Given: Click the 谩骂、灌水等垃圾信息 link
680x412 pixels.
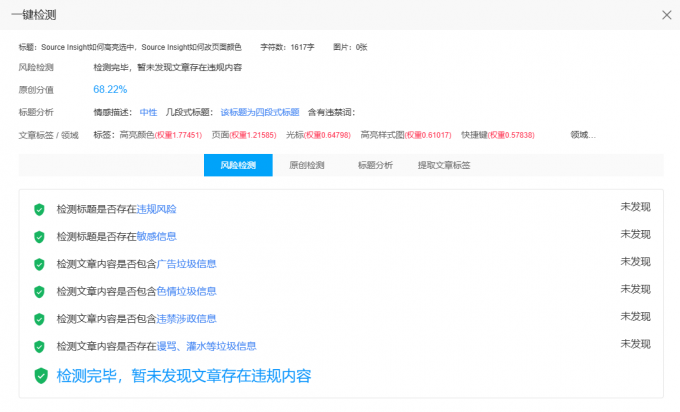Looking at the screenshot, I should click(206, 346).
